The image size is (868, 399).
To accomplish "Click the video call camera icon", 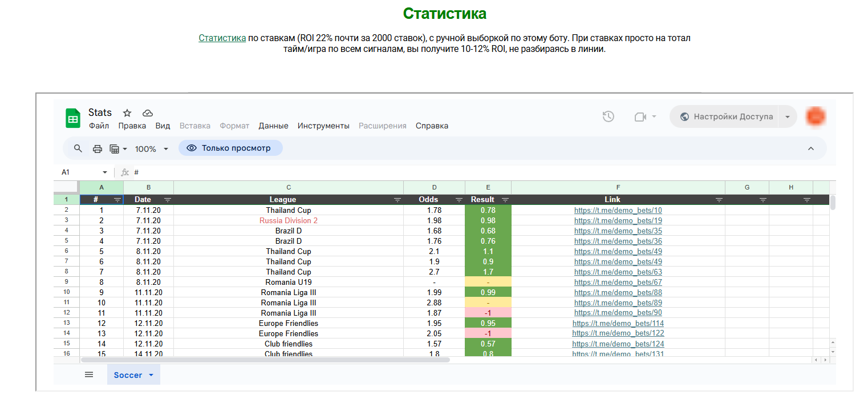I will click(640, 116).
